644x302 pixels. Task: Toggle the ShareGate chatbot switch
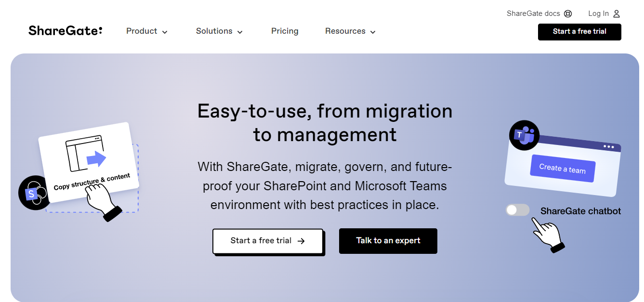(x=517, y=210)
